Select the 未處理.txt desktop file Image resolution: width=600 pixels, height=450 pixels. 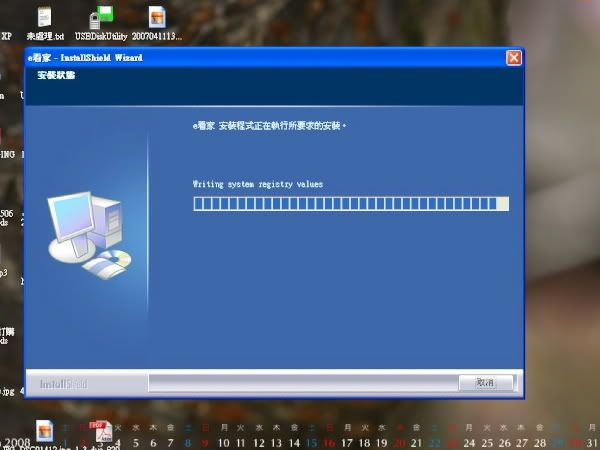(x=45, y=24)
